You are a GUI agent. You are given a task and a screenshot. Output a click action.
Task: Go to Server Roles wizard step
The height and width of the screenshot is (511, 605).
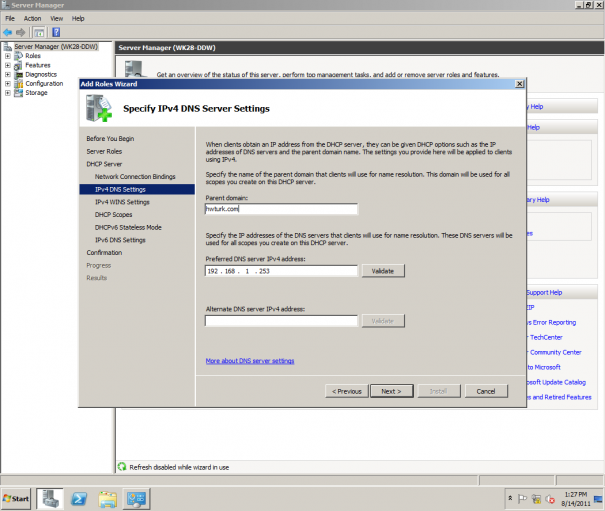click(x=104, y=151)
